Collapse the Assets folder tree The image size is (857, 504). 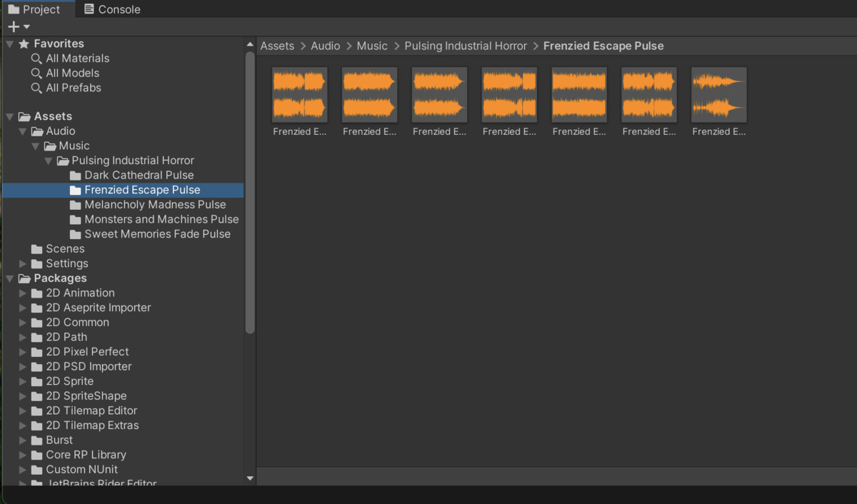point(10,116)
